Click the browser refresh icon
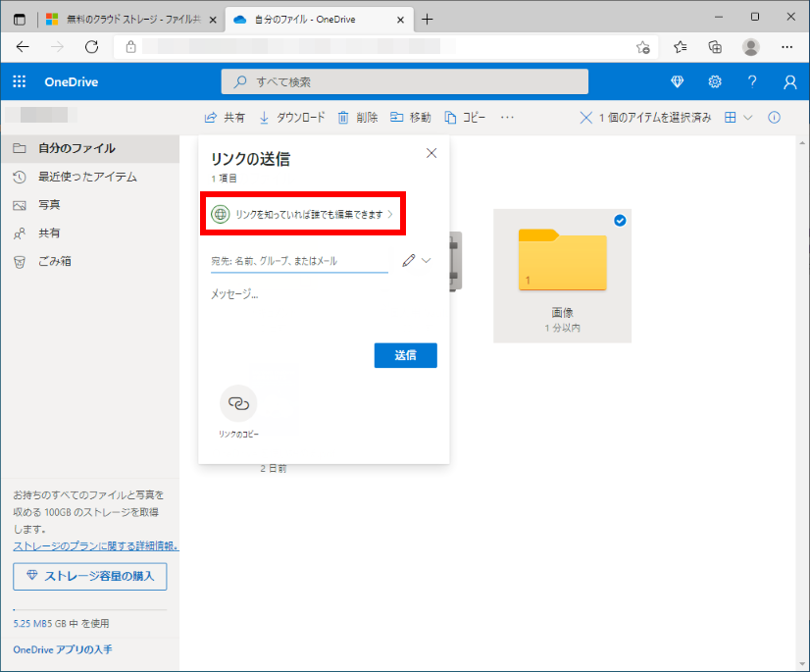This screenshot has height=672, width=810. [x=91, y=47]
